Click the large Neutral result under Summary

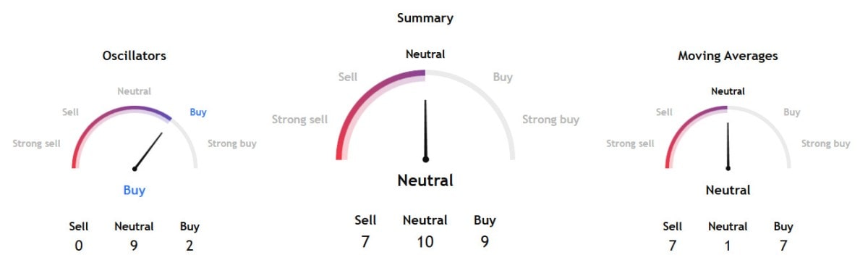coord(425,180)
